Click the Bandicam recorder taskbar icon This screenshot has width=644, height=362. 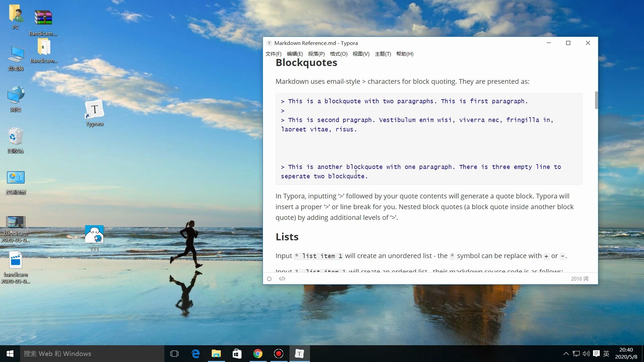pyautogui.click(x=279, y=353)
